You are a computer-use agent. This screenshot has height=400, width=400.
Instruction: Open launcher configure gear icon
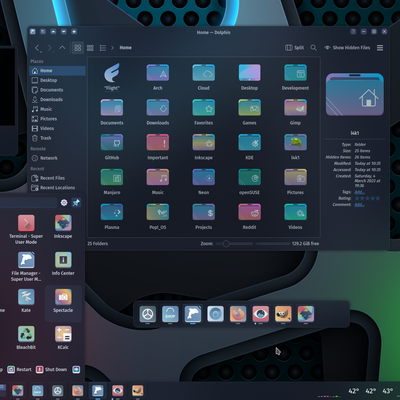[64, 202]
